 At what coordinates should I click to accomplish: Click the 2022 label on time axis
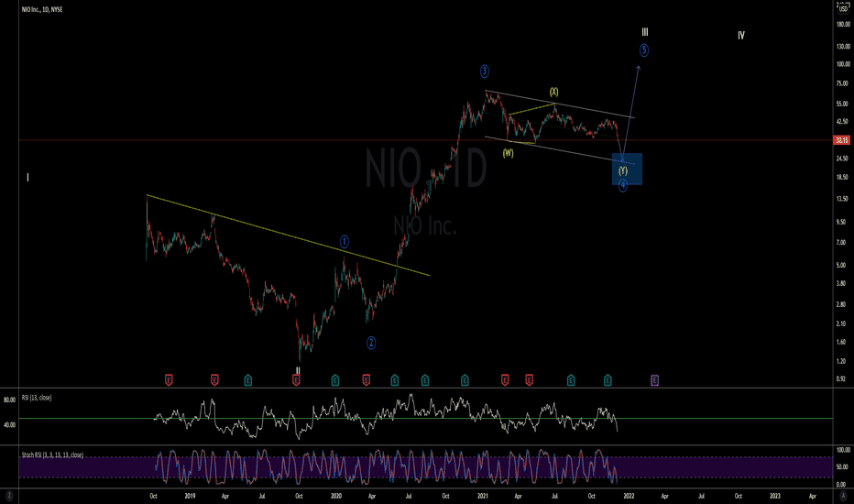click(629, 496)
